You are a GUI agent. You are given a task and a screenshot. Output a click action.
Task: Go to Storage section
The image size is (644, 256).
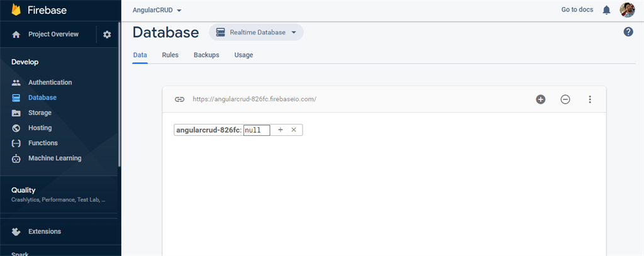40,113
